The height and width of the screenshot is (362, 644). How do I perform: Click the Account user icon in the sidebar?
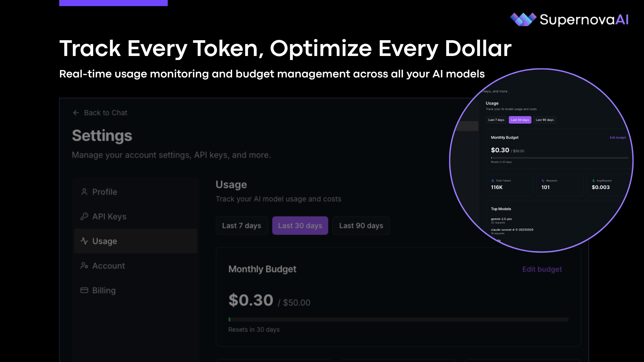pyautogui.click(x=84, y=266)
